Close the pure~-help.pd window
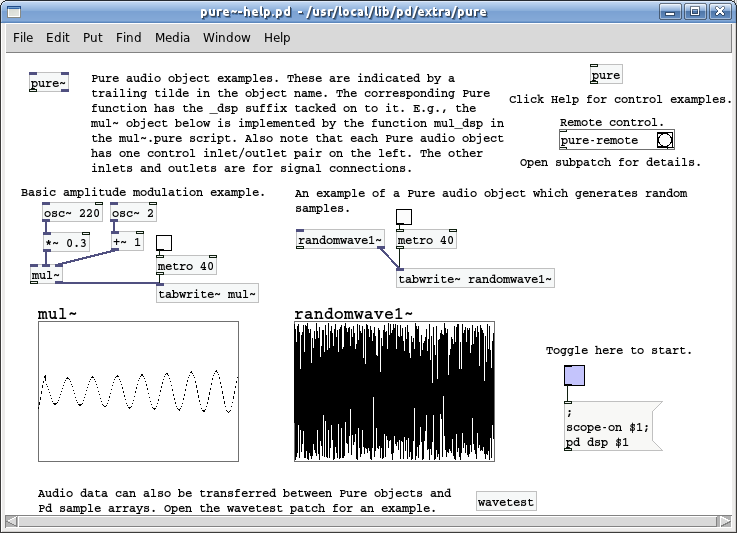 [720, 11]
